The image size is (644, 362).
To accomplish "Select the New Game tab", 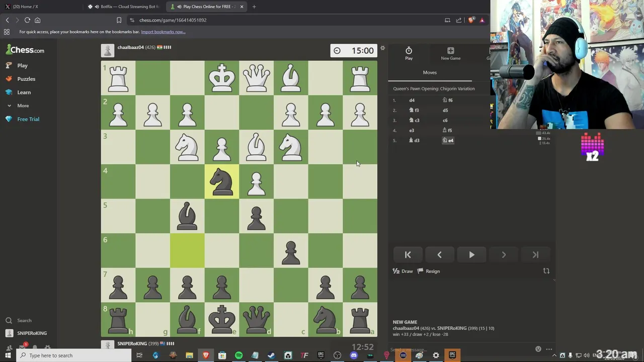I will [x=450, y=53].
